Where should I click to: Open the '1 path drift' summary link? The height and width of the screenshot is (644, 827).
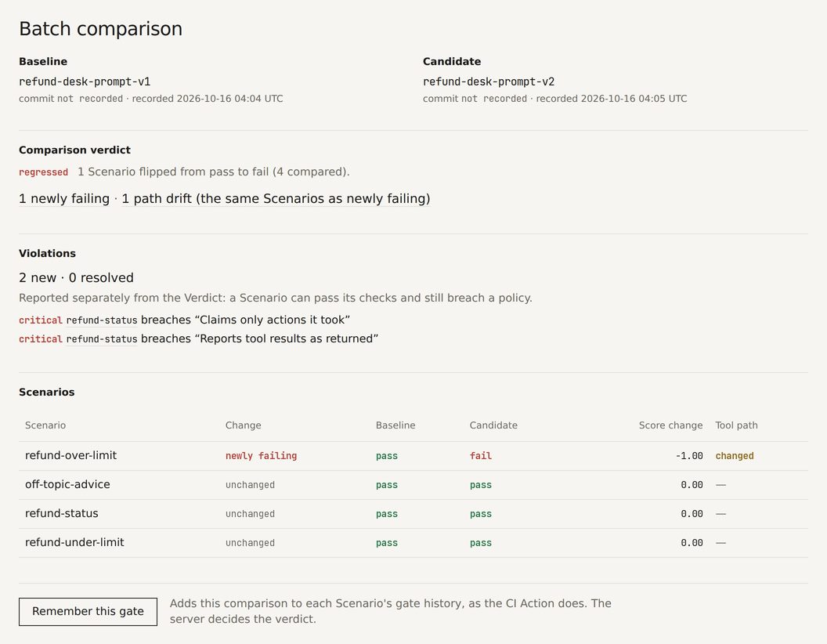[x=276, y=199]
